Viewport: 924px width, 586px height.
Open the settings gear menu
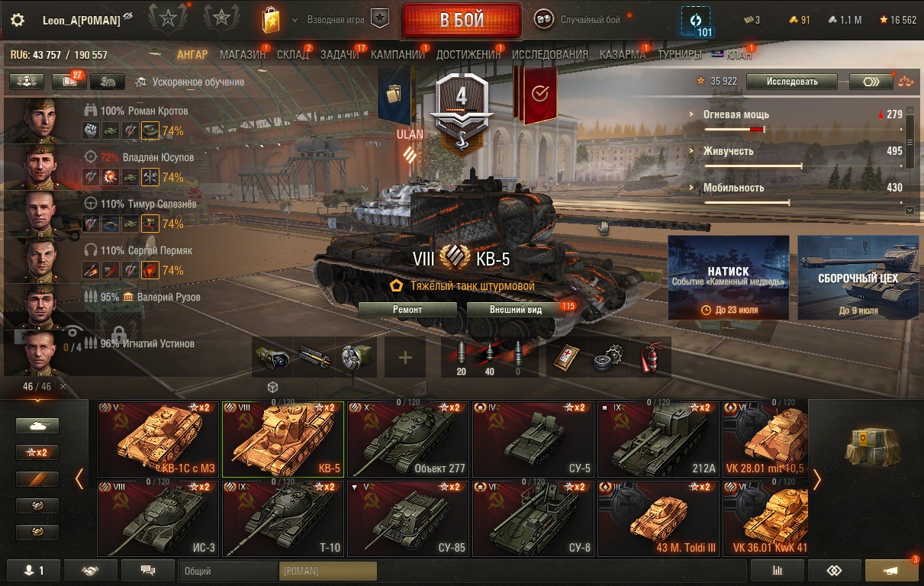click(x=18, y=21)
